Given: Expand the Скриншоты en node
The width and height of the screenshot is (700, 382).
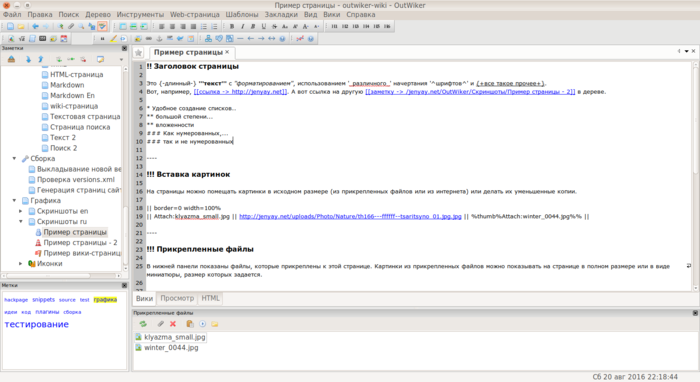Looking at the screenshot, I should [x=21, y=211].
